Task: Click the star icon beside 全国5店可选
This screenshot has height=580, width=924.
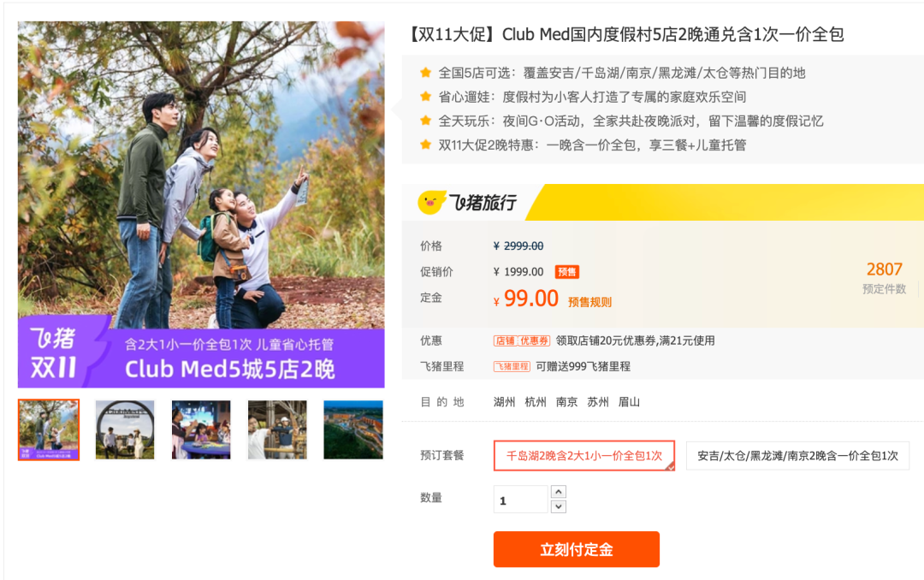Action: (425, 73)
